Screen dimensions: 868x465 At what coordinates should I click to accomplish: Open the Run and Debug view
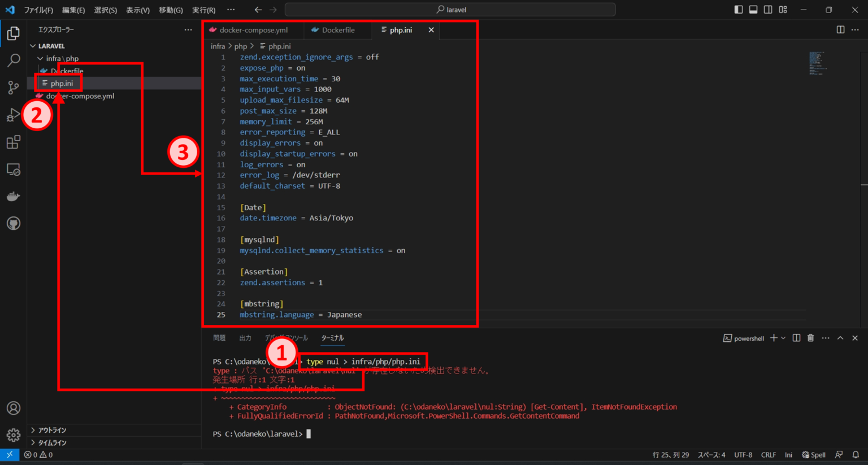[x=12, y=115]
